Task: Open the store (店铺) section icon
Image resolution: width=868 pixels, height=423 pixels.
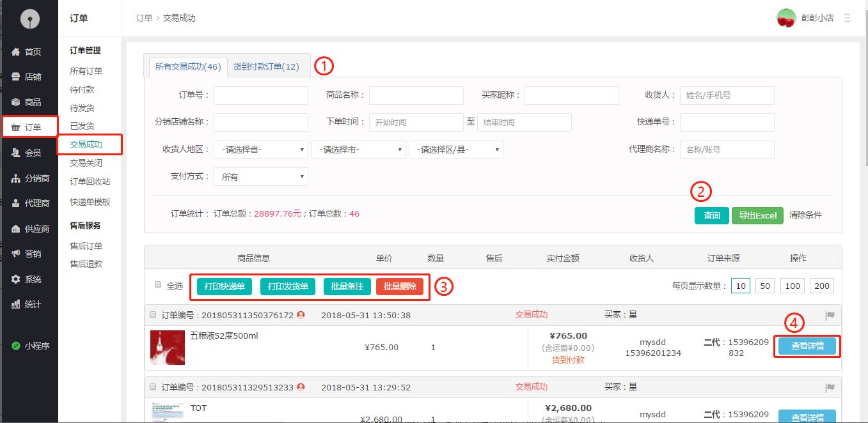Action: tap(16, 77)
